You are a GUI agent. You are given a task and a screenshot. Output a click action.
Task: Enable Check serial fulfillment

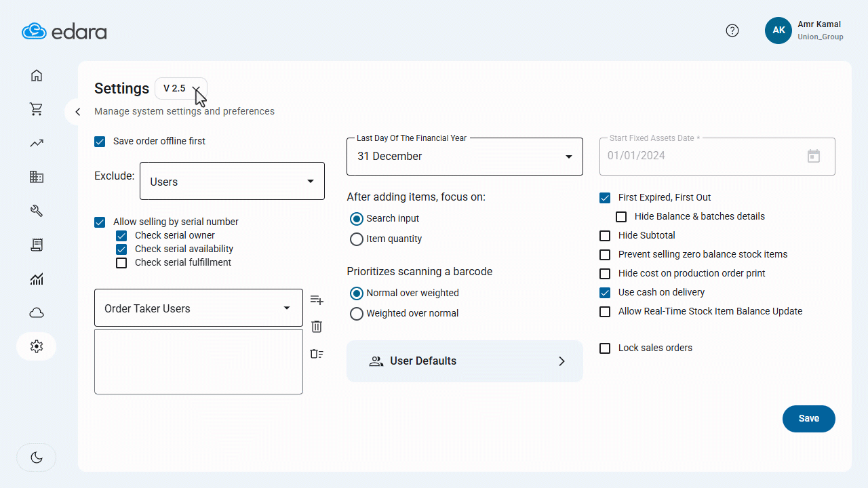coord(121,262)
